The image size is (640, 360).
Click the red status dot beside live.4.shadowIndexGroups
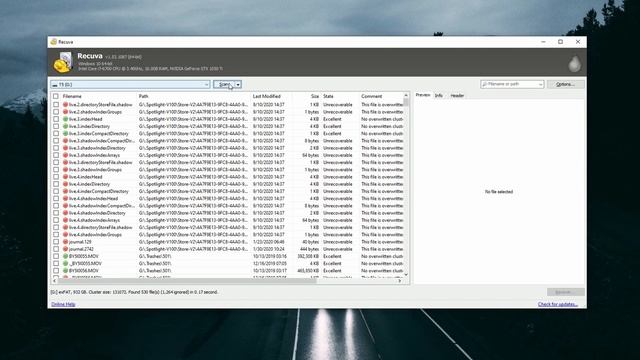click(65, 235)
